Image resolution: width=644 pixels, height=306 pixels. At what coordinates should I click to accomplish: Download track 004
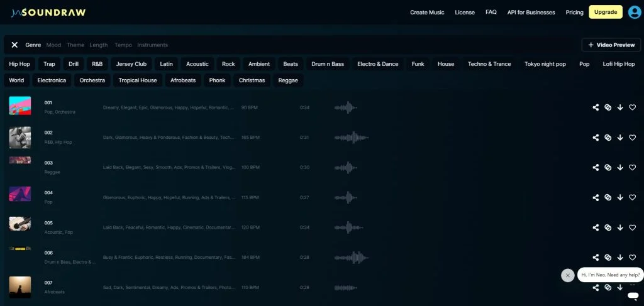coord(620,197)
